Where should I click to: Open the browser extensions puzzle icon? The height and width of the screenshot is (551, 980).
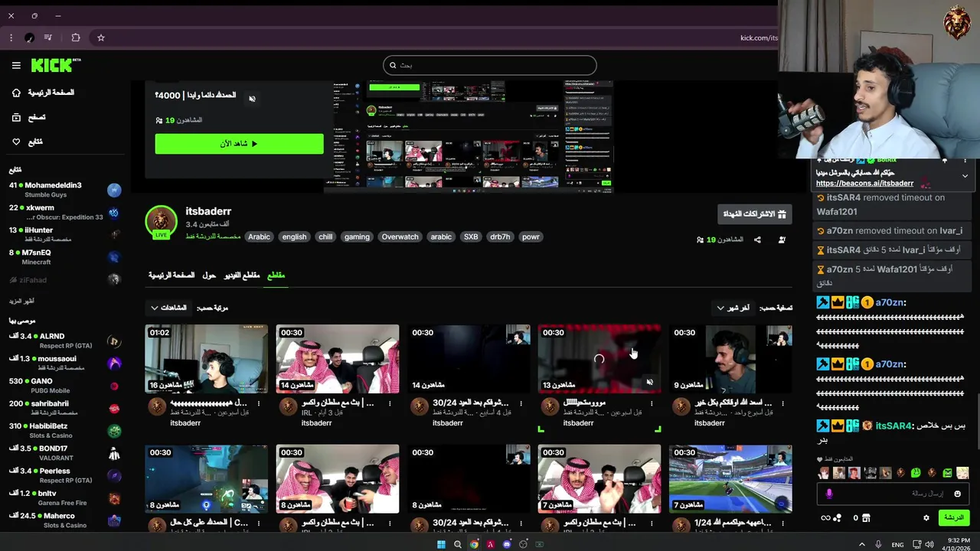pos(75,37)
